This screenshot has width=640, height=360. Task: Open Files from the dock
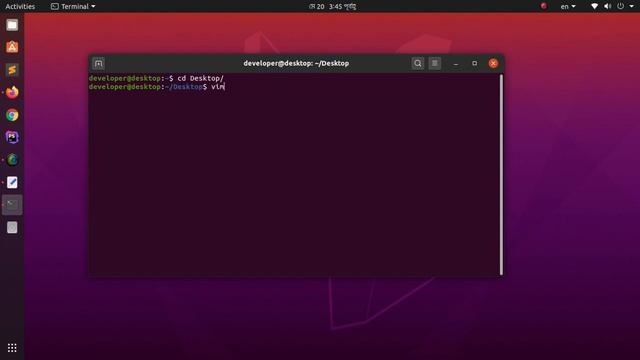[12, 25]
